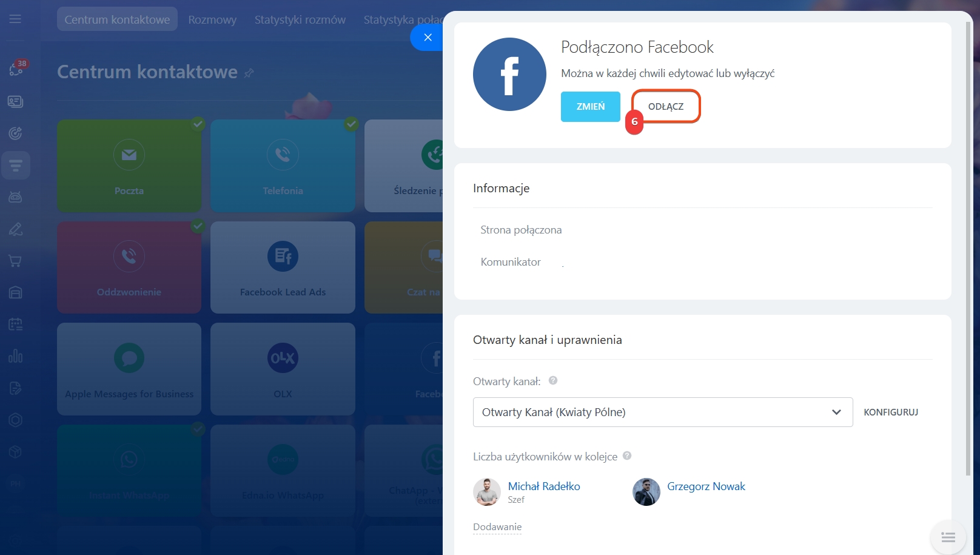The width and height of the screenshot is (980, 555).
Task: Open the Facebook Lead Ads card
Action: pos(283,267)
